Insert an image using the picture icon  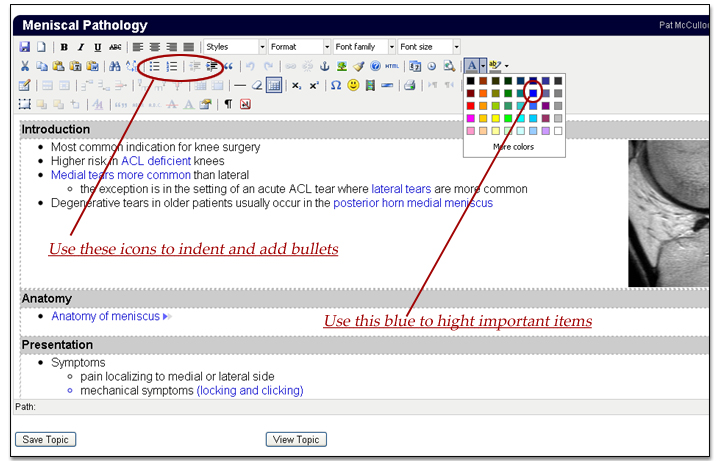pos(342,66)
